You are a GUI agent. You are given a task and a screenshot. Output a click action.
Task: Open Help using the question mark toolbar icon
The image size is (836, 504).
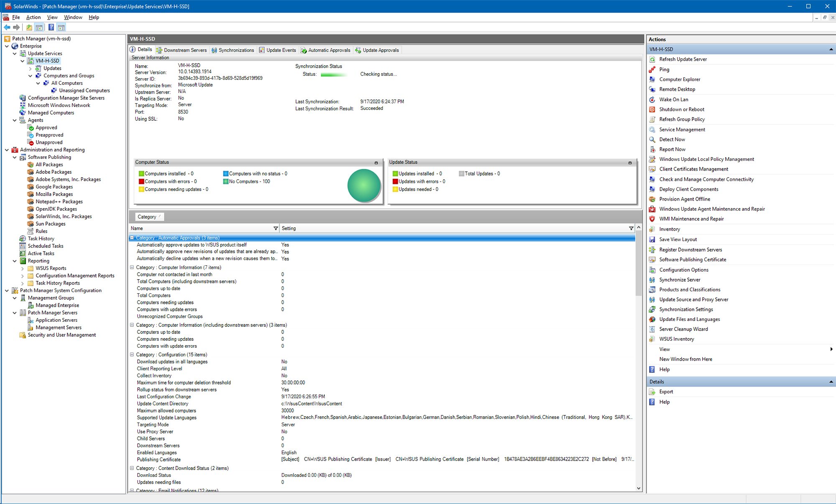[x=51, y=27]
